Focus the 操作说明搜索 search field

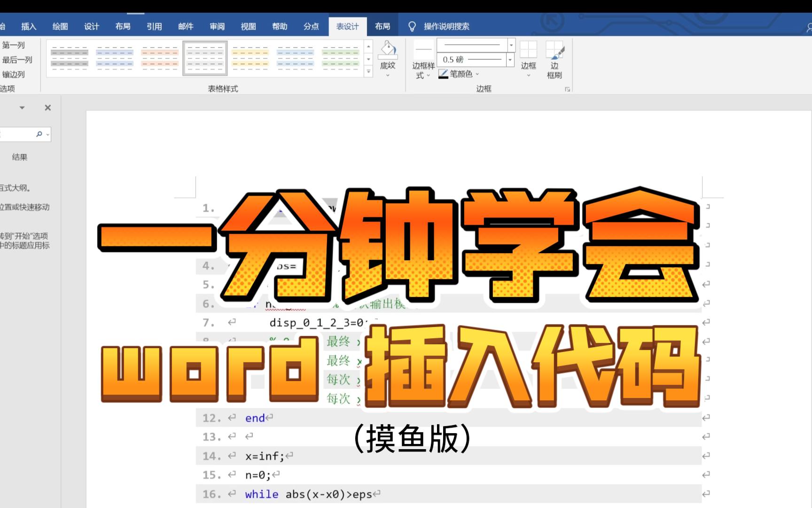(446, 26)
